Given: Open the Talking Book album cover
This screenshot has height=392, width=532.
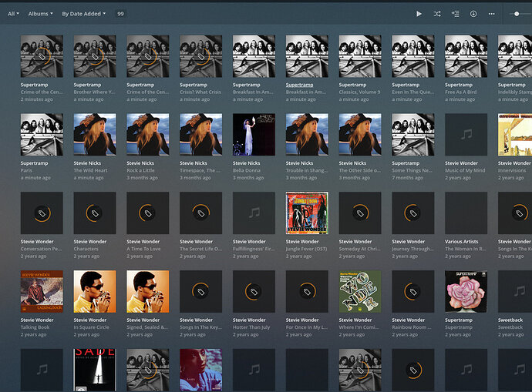Looking at the screenshot, I should coord(42,291).
